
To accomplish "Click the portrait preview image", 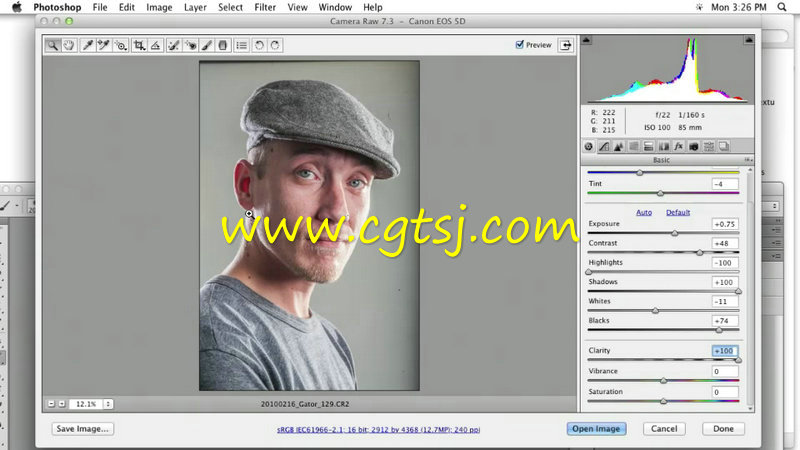I will [309, 226].
